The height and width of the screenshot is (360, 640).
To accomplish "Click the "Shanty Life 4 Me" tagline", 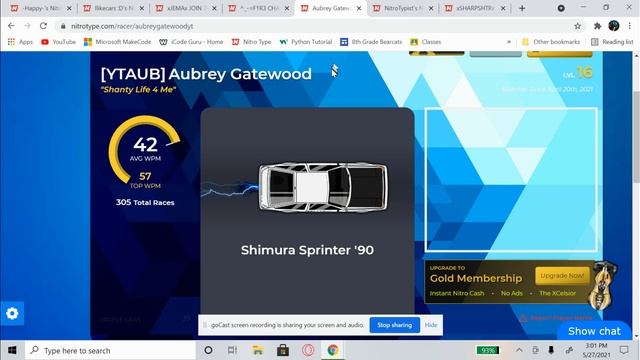I will (x=138, y=90).
